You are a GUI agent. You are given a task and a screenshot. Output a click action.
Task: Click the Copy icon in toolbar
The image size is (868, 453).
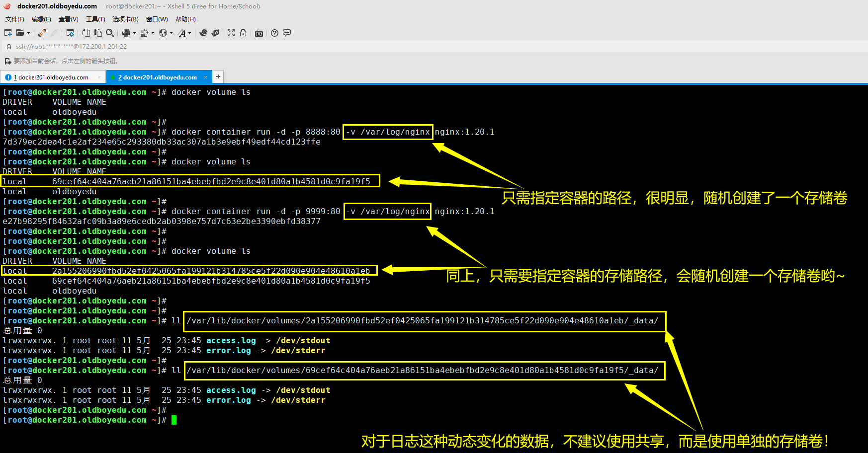point(86,33)
